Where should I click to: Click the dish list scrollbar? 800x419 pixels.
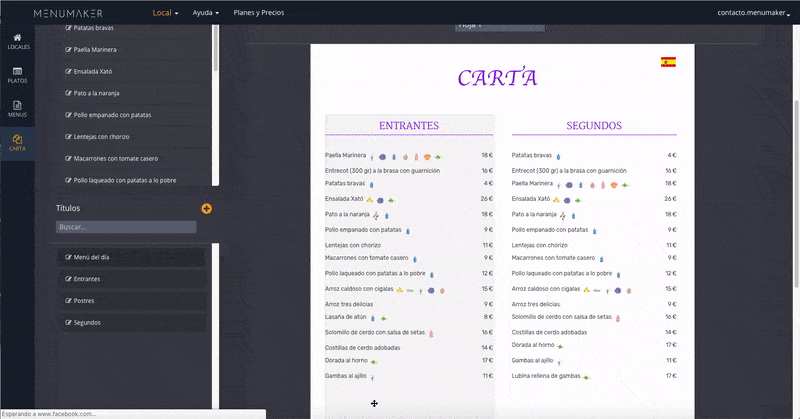(x=215, y=48)
